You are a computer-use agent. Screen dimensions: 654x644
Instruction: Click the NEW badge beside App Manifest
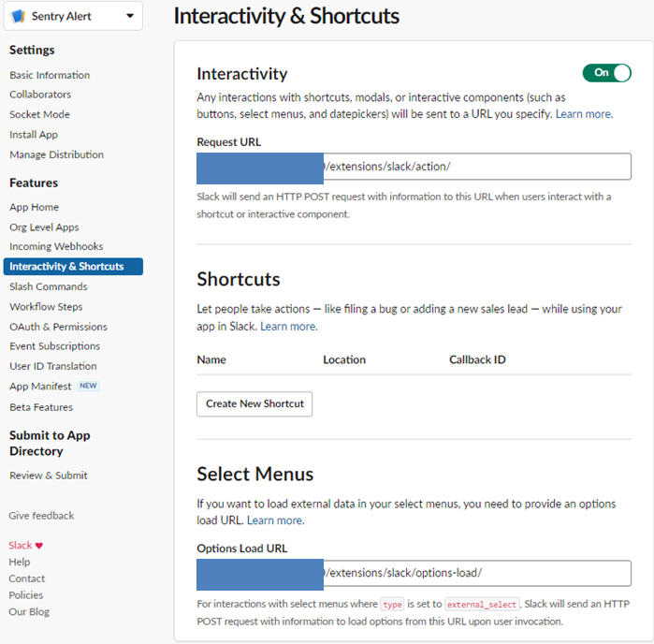pyautogui.click(x=88, y=386)
